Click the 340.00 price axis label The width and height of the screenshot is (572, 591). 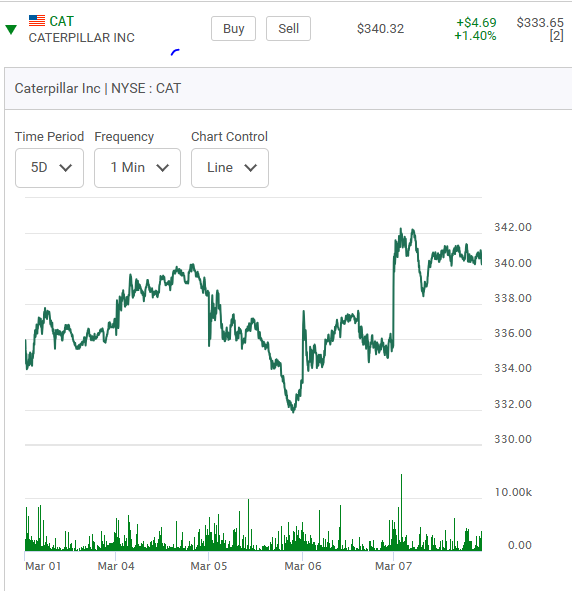[513, 263]
